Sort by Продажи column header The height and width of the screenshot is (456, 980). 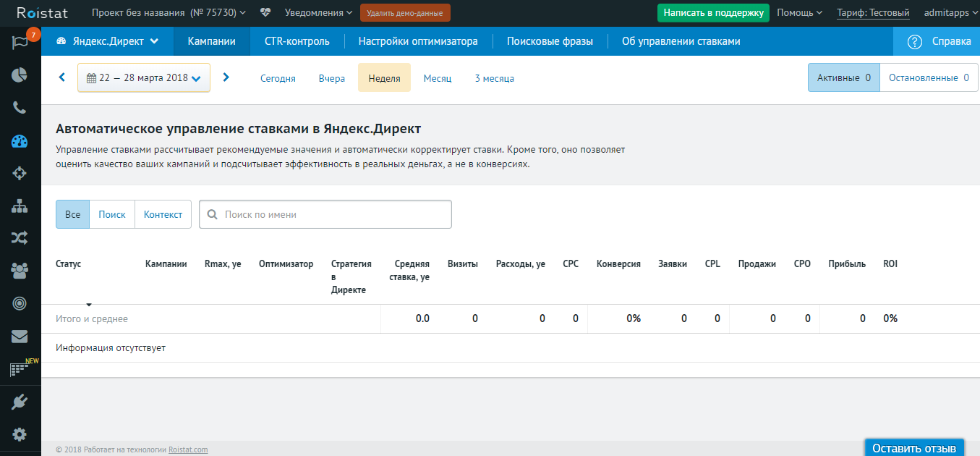pos(757,263)
